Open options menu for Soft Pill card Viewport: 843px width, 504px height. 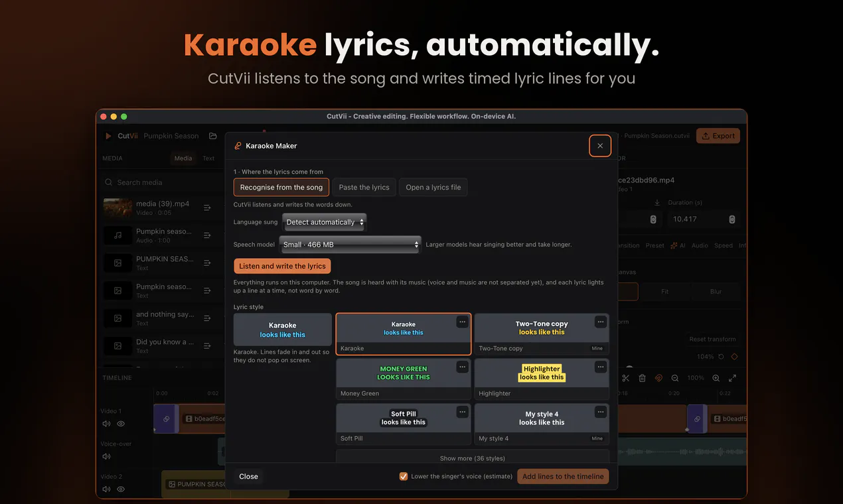point(462,412)
